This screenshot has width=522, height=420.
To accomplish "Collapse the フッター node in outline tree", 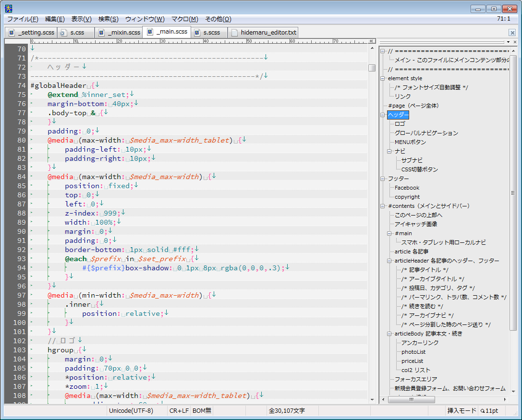I will point(383,179).
